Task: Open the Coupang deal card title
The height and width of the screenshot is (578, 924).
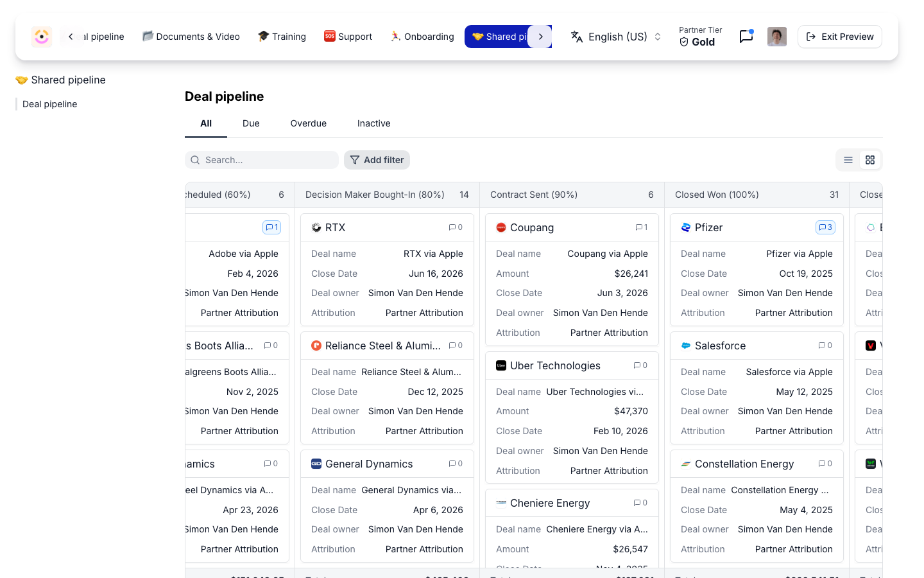Action: click(x=532, y=227)
